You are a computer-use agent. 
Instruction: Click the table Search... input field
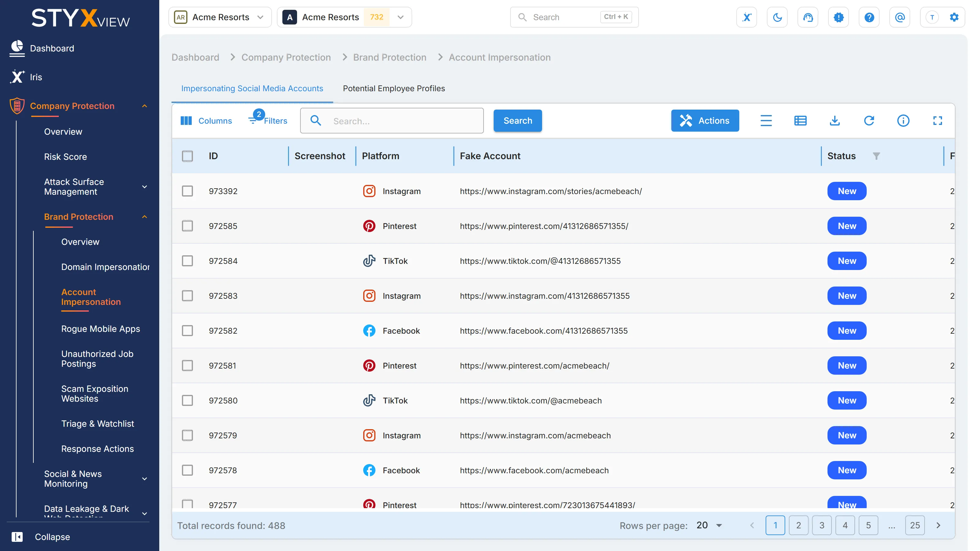(x=392, y=121)
